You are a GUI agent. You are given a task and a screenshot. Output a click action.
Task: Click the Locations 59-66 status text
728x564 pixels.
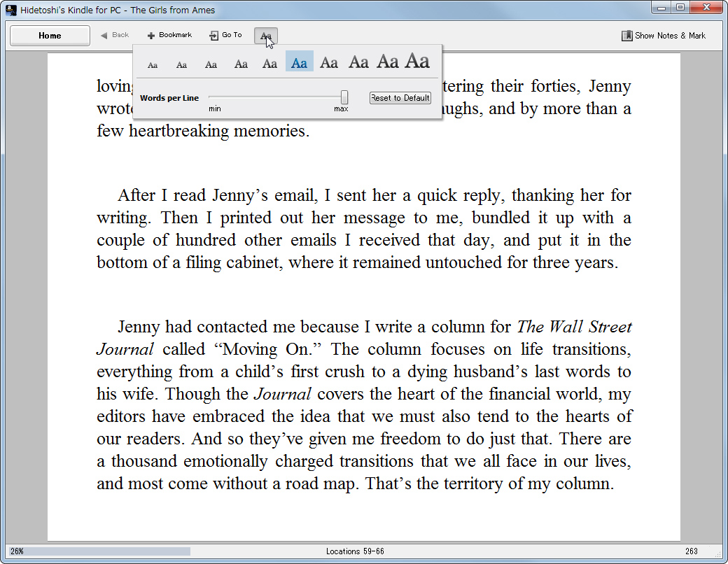(355, 551)
